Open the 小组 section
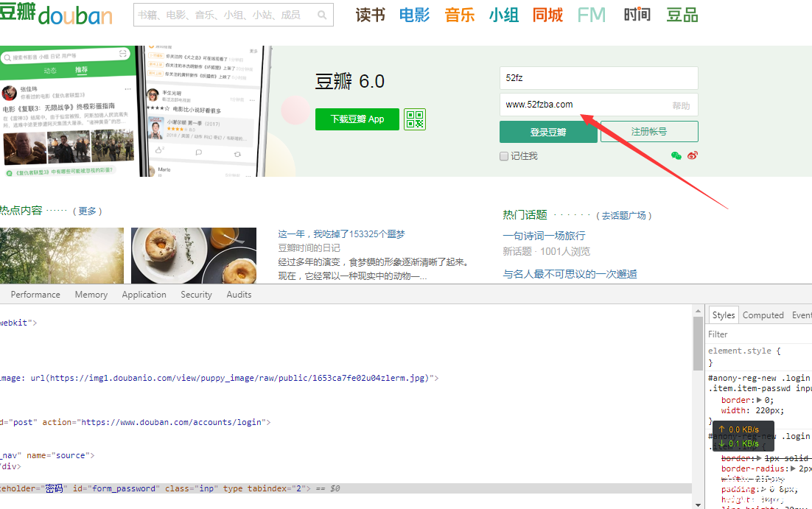 [x=504, y=15]
